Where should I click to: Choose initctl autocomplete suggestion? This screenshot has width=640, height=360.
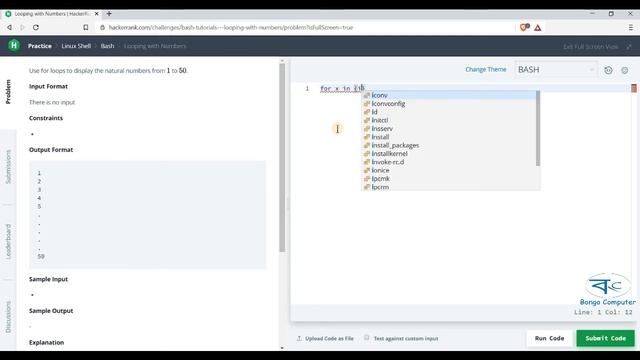coord(450,120)
